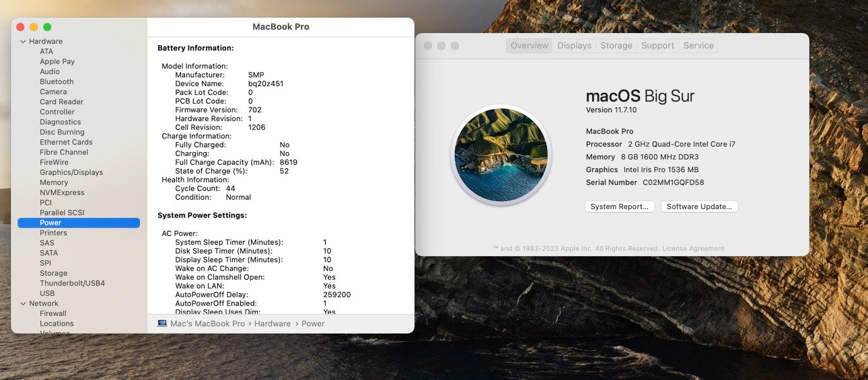Select Graphics/Displays in the sidebar
Viewport: 868px width, 380px height.
point(71,173)
